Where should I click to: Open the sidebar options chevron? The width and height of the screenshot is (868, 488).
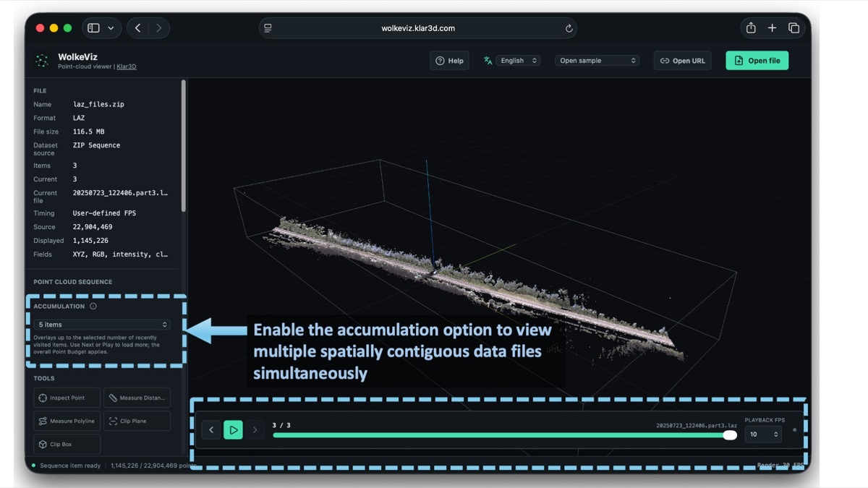point(111,28)
